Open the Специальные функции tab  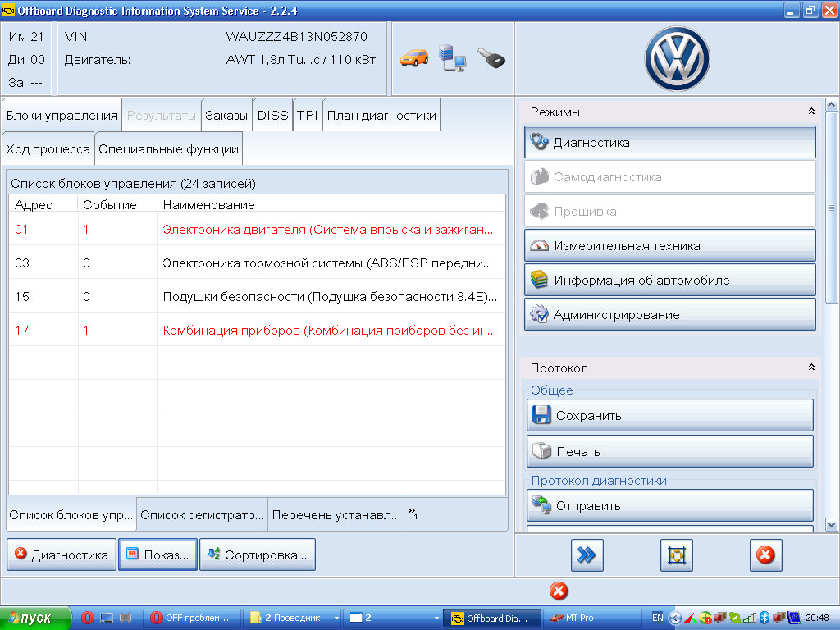coord(169,149)
